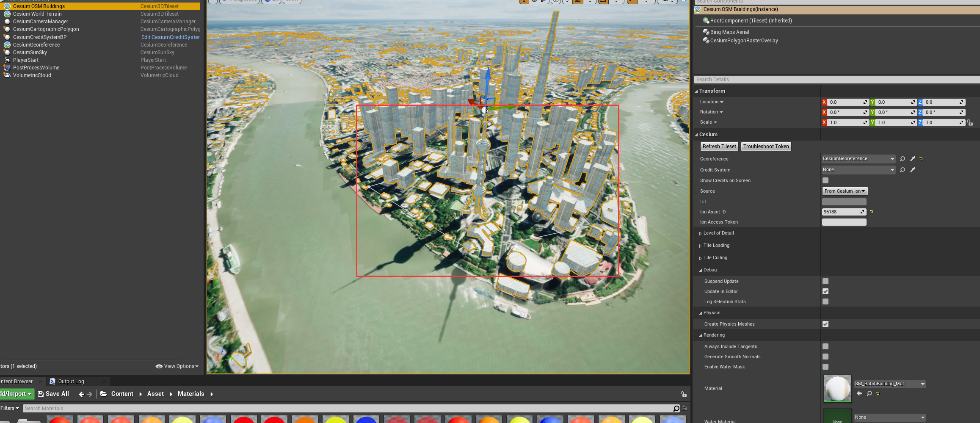Browse Georeference assets using the magnifier icon

tap(902, 159)
